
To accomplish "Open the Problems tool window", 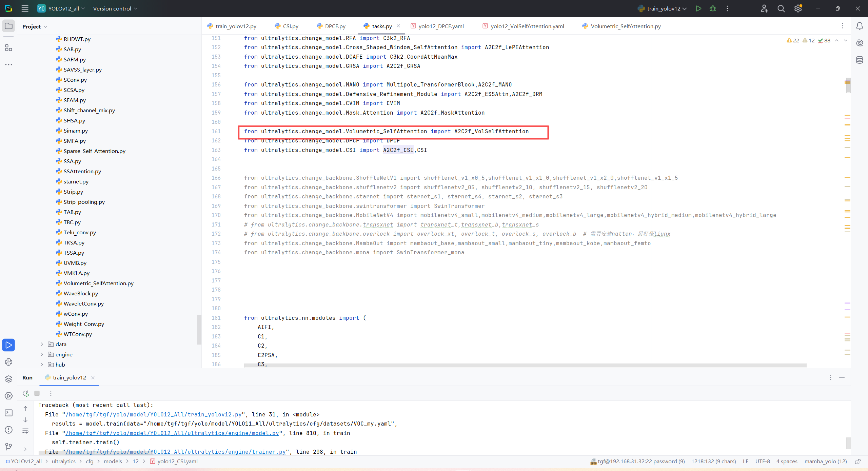I will 8,430.
